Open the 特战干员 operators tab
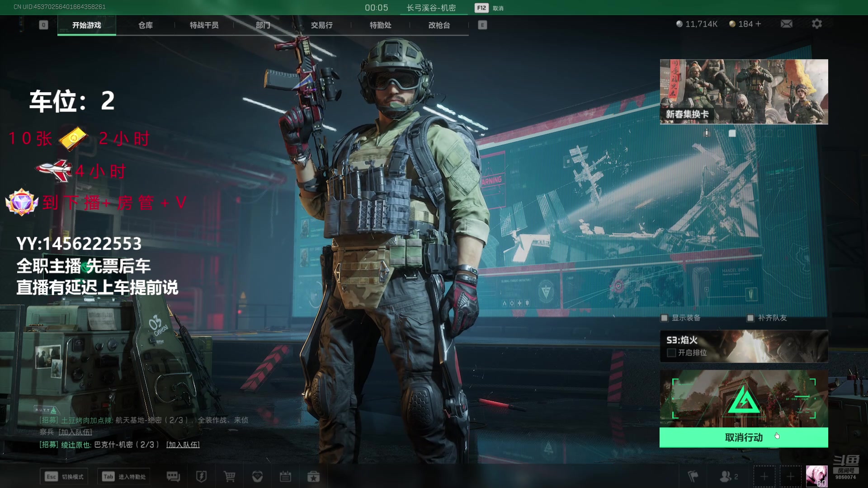 204,25
